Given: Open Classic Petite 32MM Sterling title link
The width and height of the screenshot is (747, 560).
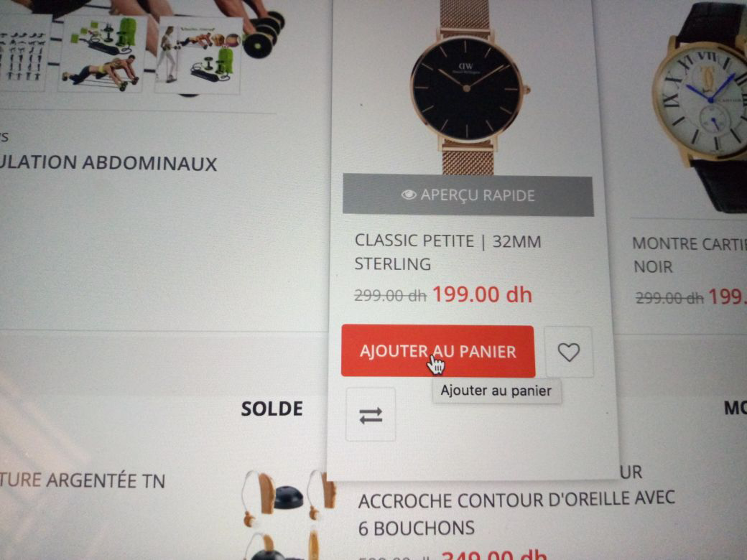Looking at the screenshot, I should (447, 253).
